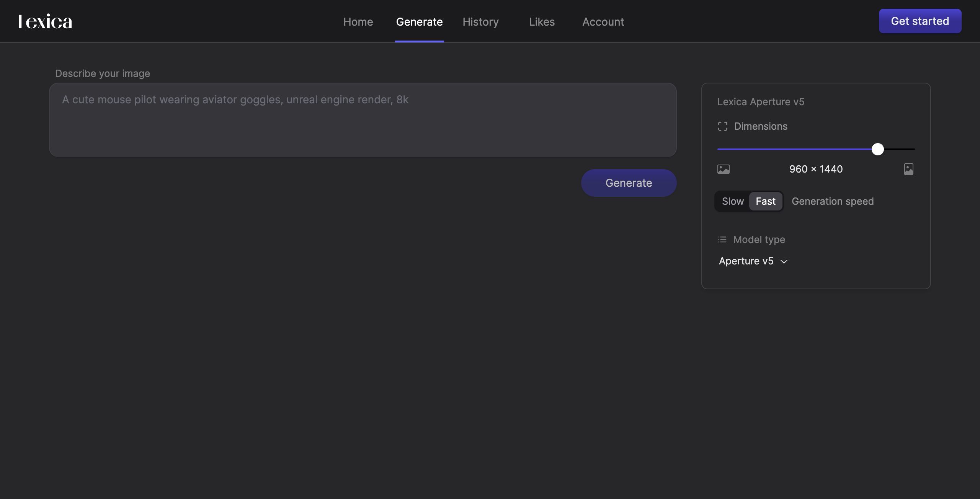Select the Generate tab in navigation
Image resolution: width=980 pixels, height=499 pixels.
(419, 22)
